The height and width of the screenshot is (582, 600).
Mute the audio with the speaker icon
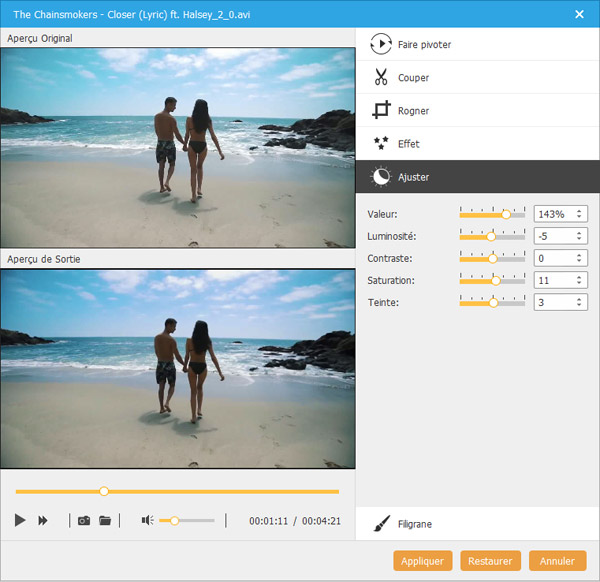147,520
